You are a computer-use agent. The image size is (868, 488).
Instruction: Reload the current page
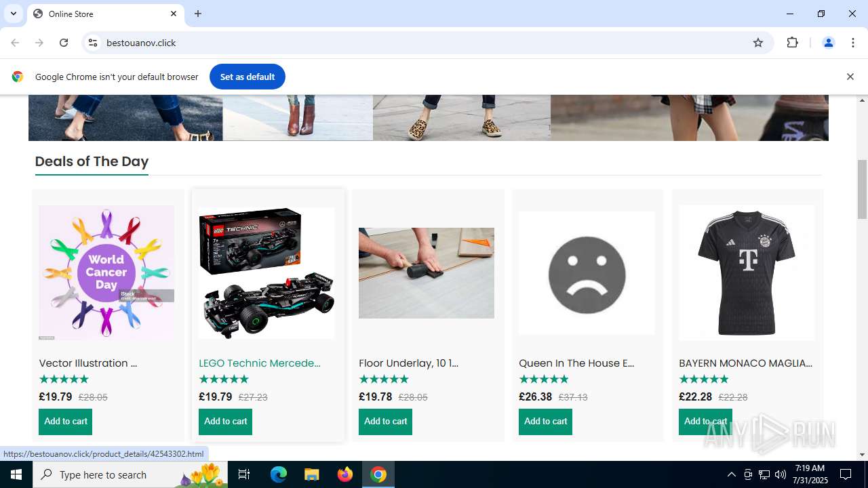click(64, 43)
